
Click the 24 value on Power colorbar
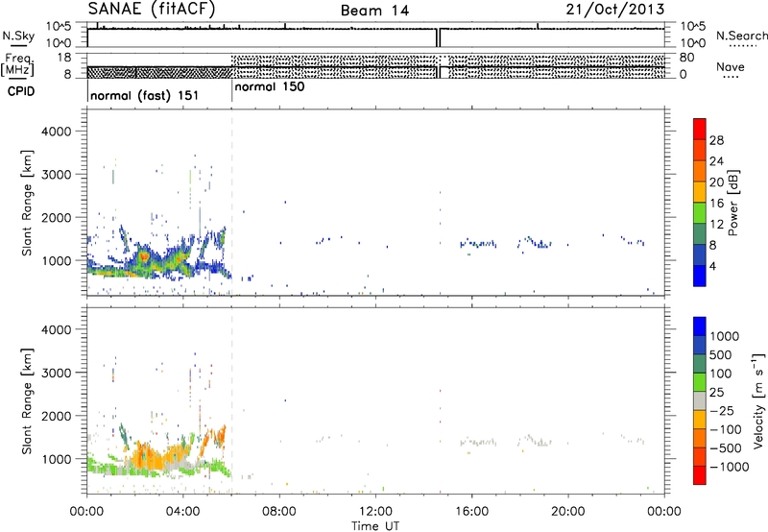point(716,161)
